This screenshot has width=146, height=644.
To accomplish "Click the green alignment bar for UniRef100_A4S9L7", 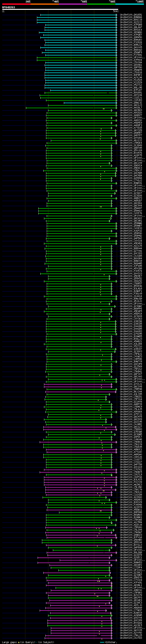I will 71,108.
